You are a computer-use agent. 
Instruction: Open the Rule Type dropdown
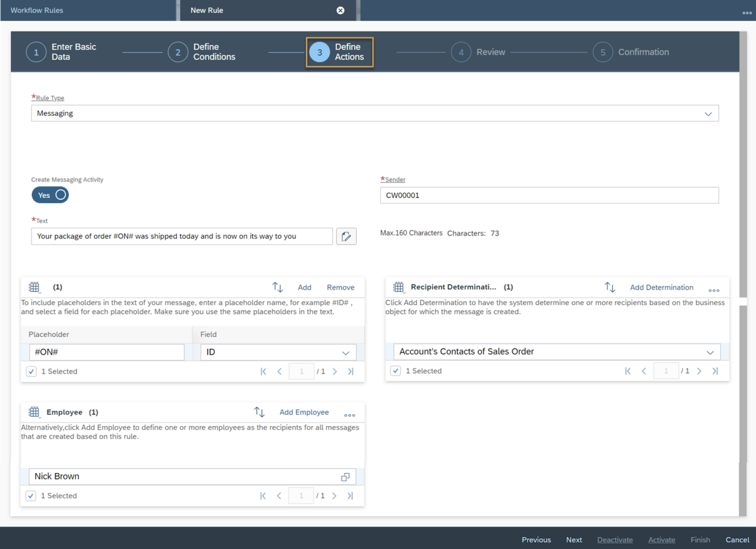tap(709, 113)
